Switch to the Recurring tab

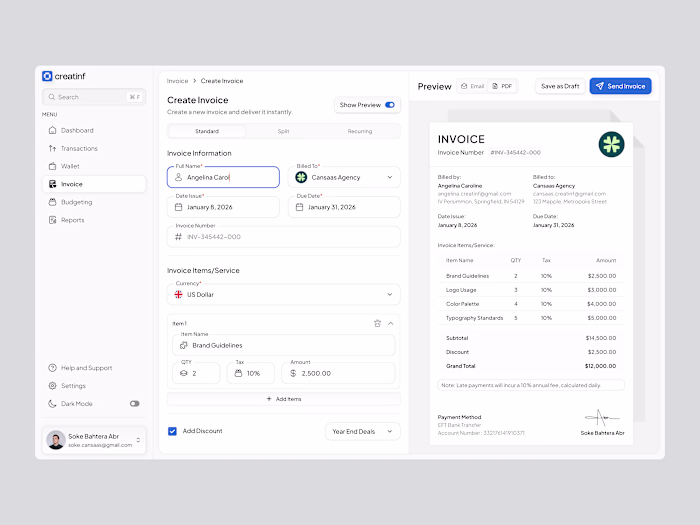pyautogui.click(x=360, y=131)
